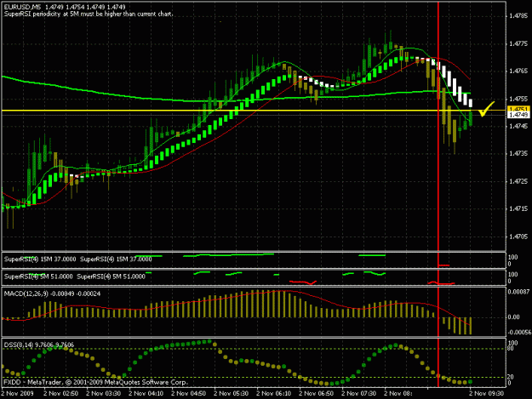Click the 2 Nov 02:50 time label
This screenshot has width=532, height=399.
(x=61, y=394)
